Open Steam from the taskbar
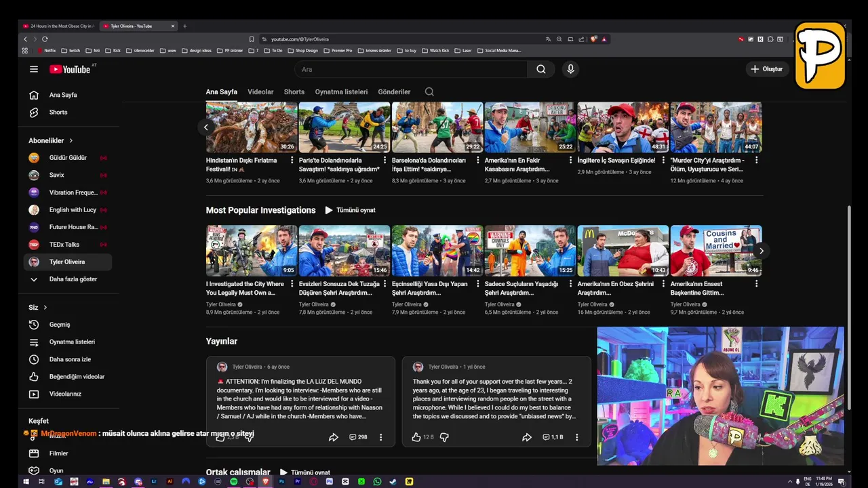 pyautogui.click(x=393, y=482)
